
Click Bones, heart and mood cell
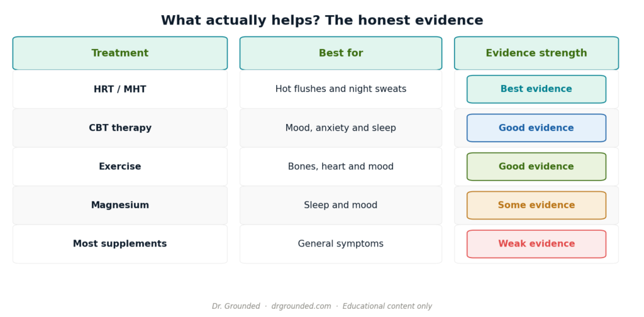click(x=341, y=166)
